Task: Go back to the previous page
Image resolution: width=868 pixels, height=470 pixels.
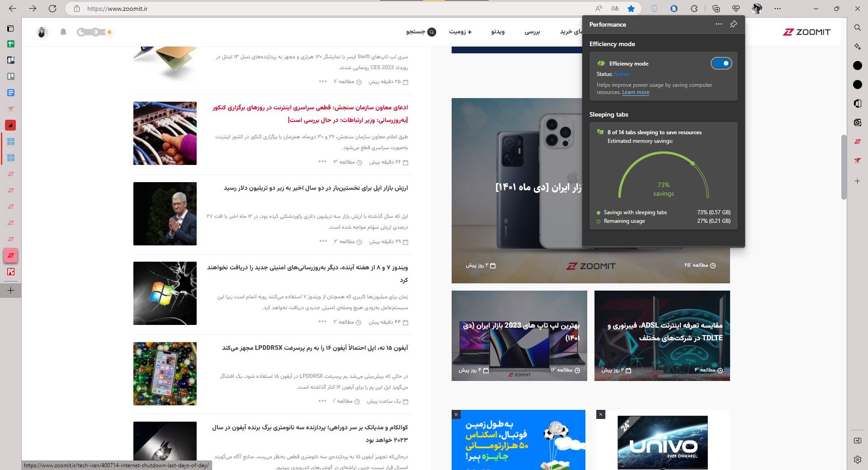Action: pyautogui.click(x=13, y=9)
